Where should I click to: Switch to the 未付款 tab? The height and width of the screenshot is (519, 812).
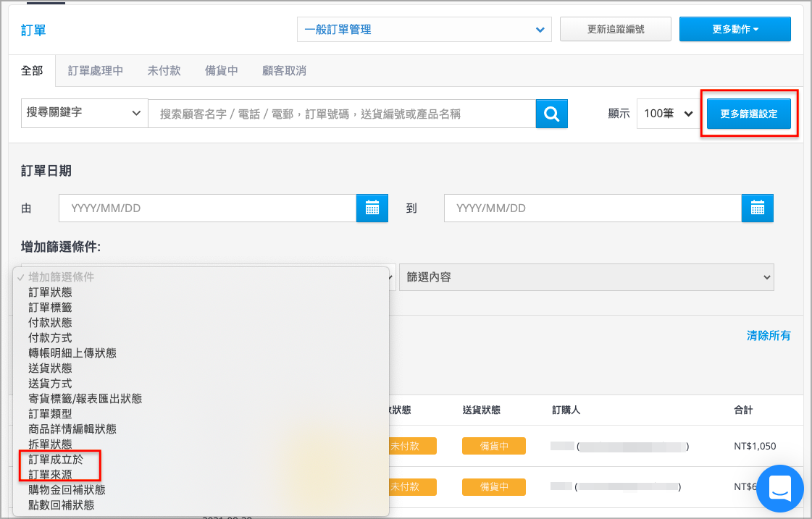(164, 71)
